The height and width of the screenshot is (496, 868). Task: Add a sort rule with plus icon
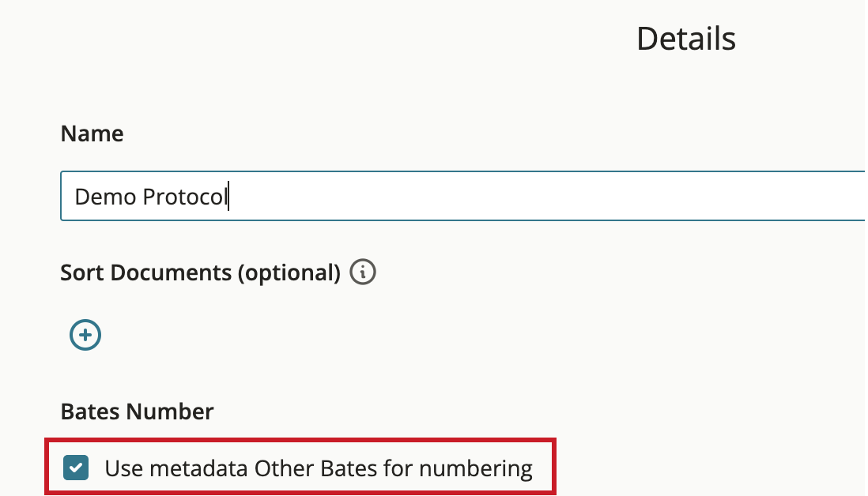85,335
